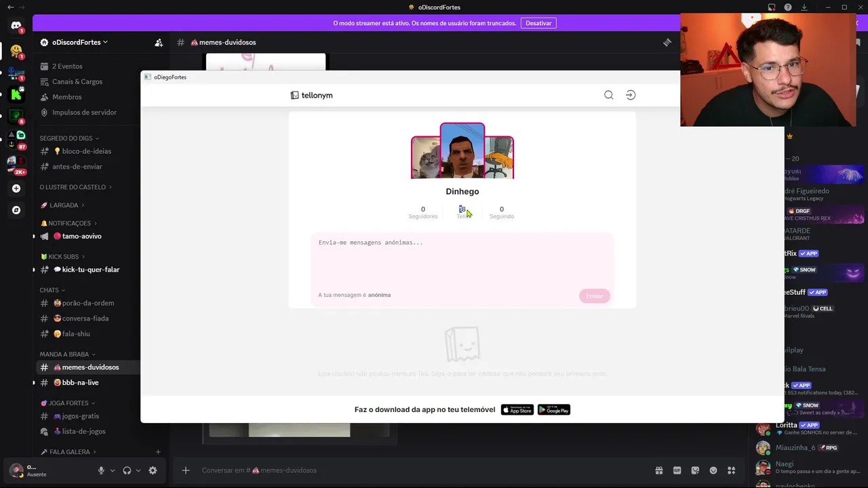Collapse the MANDA A BRABA category
868x488 pixels.
click(x=67, y=354)
